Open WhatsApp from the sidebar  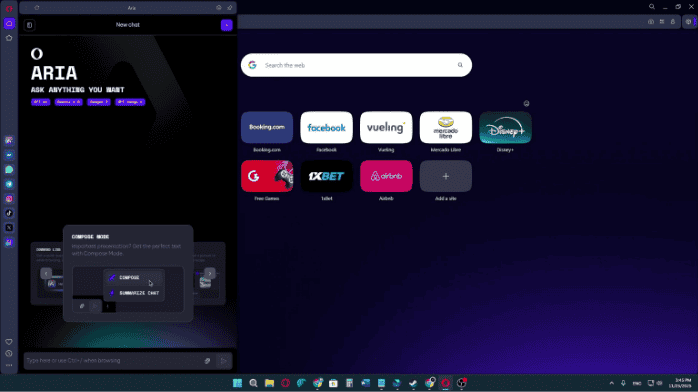click(9, 170)
